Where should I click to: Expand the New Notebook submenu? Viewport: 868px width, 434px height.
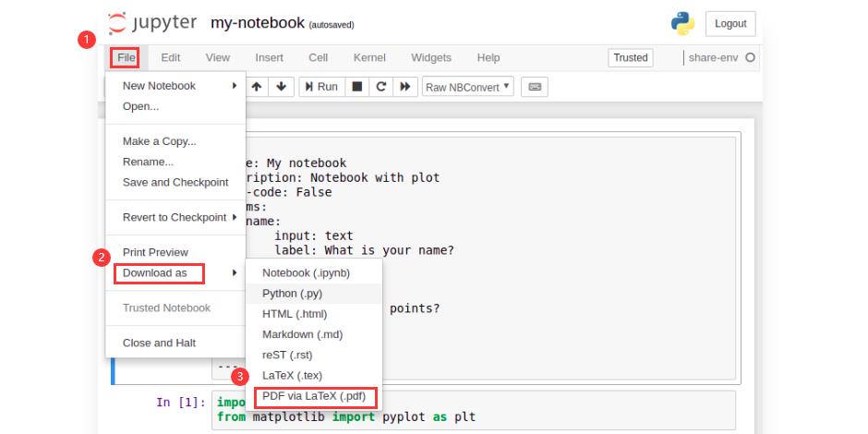[x=175, y=86]
